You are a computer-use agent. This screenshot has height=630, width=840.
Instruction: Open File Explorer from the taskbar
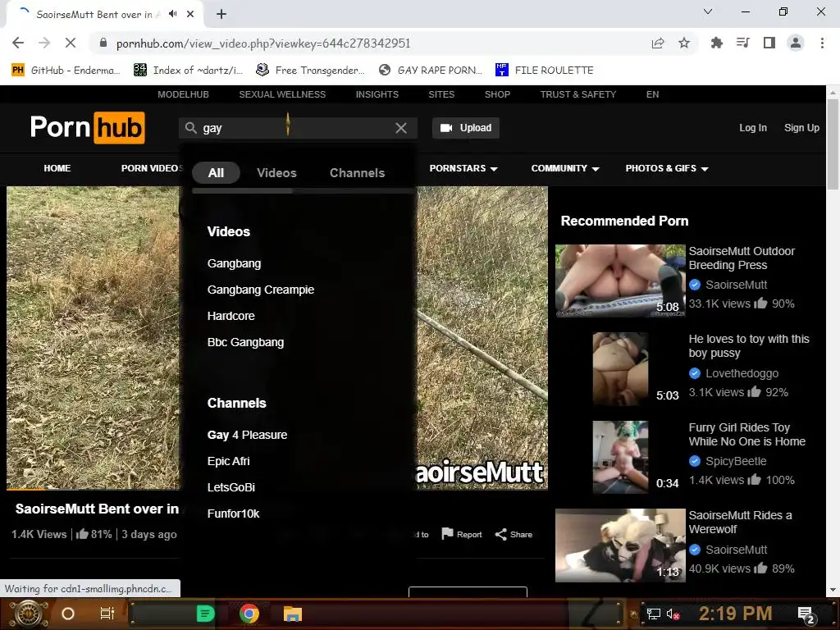tap(293, 614)
